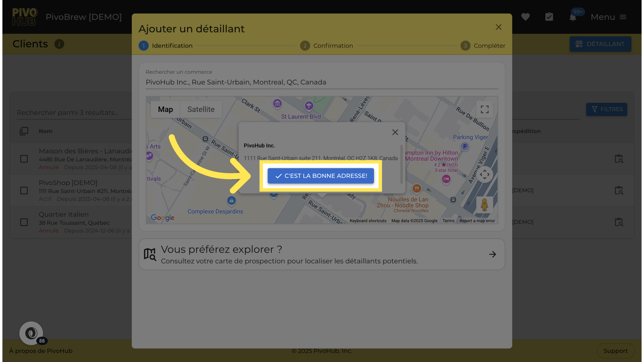644x362 pixels.
Task: Close the PivoHub Inc. info window
Action: click(x=395, y=132)
